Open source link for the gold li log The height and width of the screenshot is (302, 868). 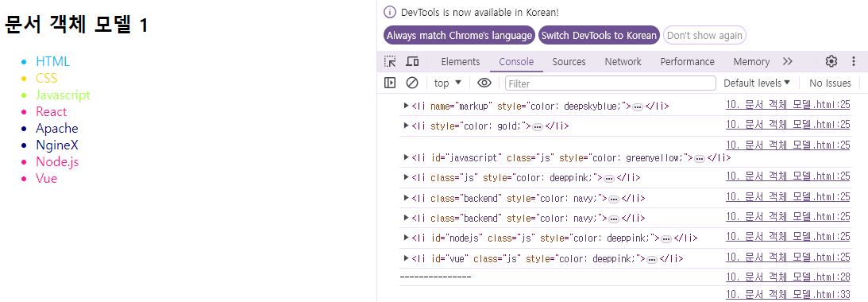(x=788, y=124)
